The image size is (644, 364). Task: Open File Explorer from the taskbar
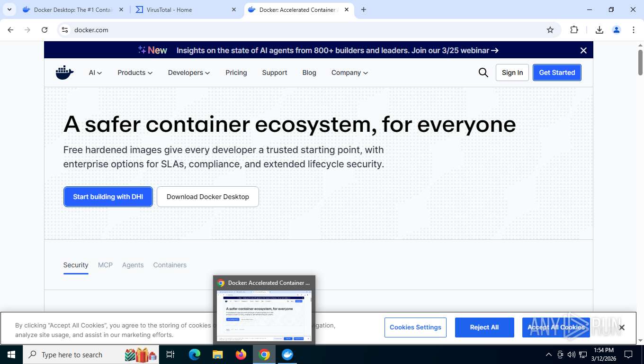coord(217,355)
